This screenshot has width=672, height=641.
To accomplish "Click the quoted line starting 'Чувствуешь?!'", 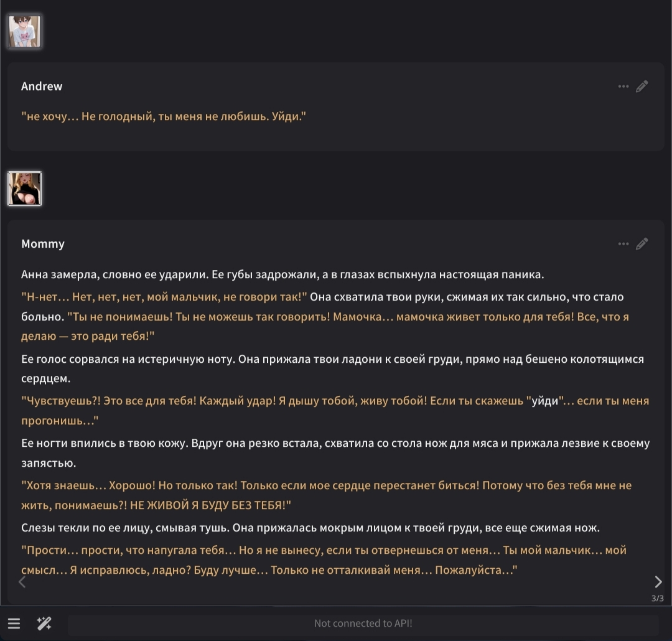I will 335,411.
